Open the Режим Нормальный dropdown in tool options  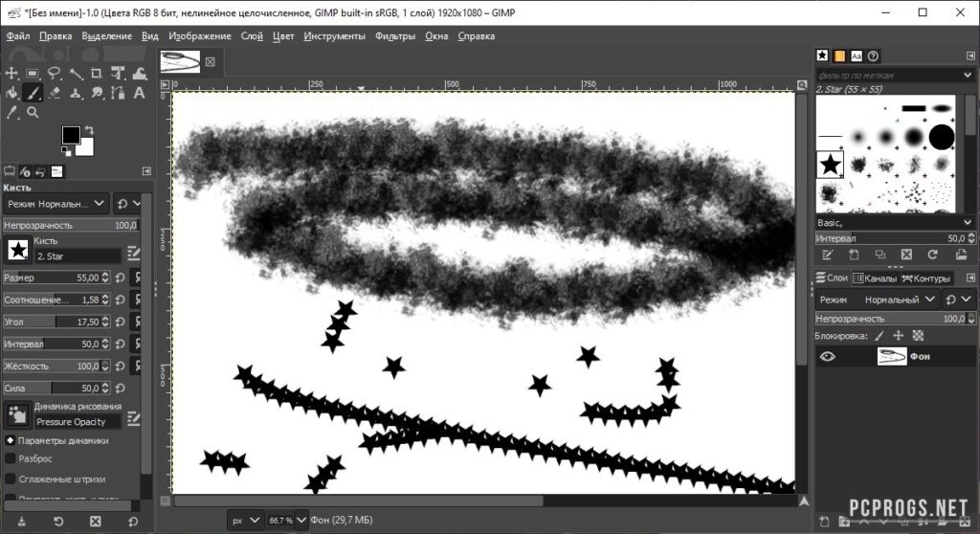(56, 204)
